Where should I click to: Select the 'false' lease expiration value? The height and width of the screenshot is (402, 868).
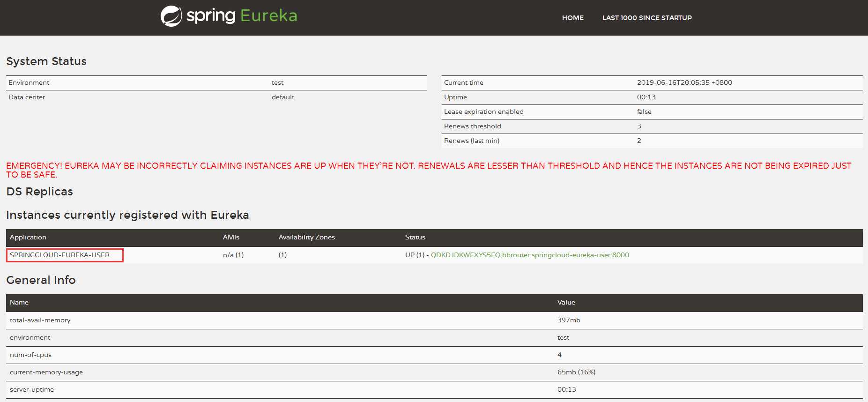coord(644,112)
